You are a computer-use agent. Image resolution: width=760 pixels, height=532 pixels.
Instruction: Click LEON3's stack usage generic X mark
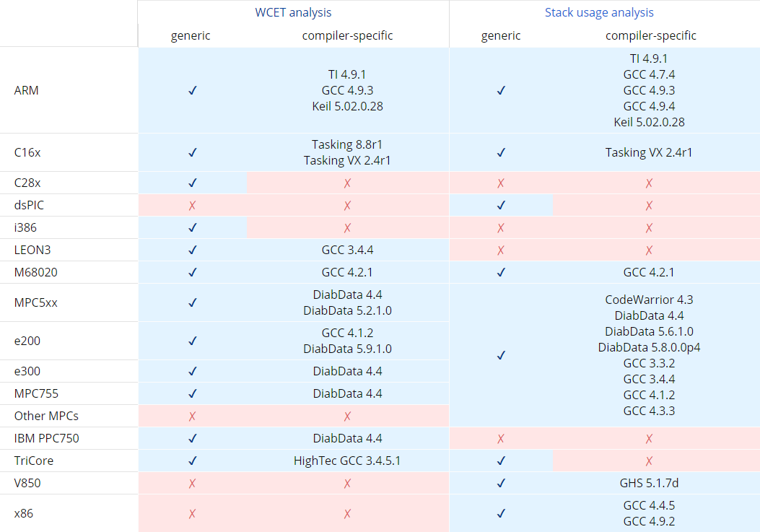point(501,250)
